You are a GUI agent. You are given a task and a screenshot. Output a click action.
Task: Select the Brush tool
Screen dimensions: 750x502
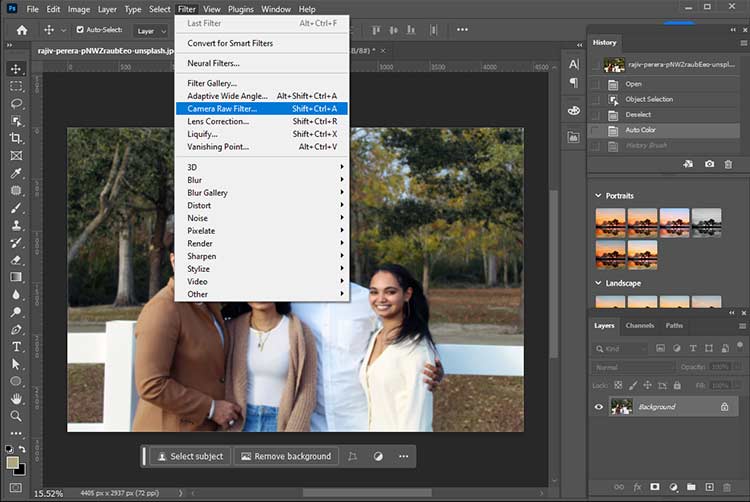coord(16,208)
